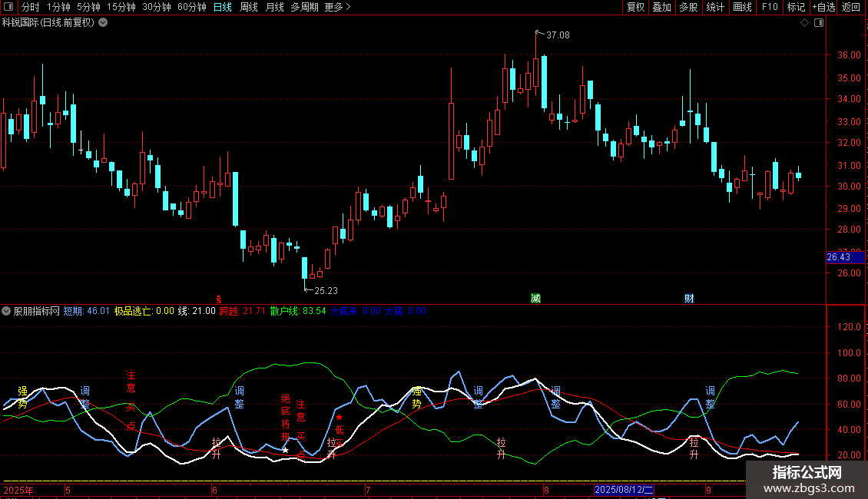Click the 叠加 overlay button
The image size is (868, 499).
pos(661,7)
